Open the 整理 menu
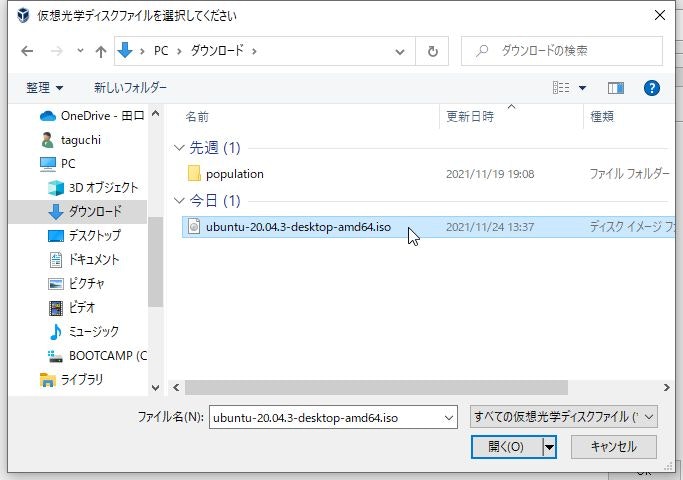Image resolution: width=683 pixels, height=480 pixels. pos(44,88)
